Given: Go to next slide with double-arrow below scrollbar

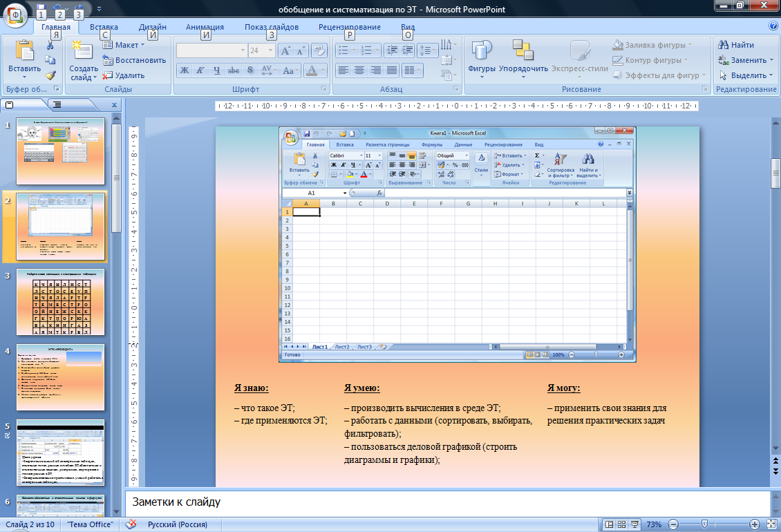Looking at the screenshot, I should tap(775, 471).
